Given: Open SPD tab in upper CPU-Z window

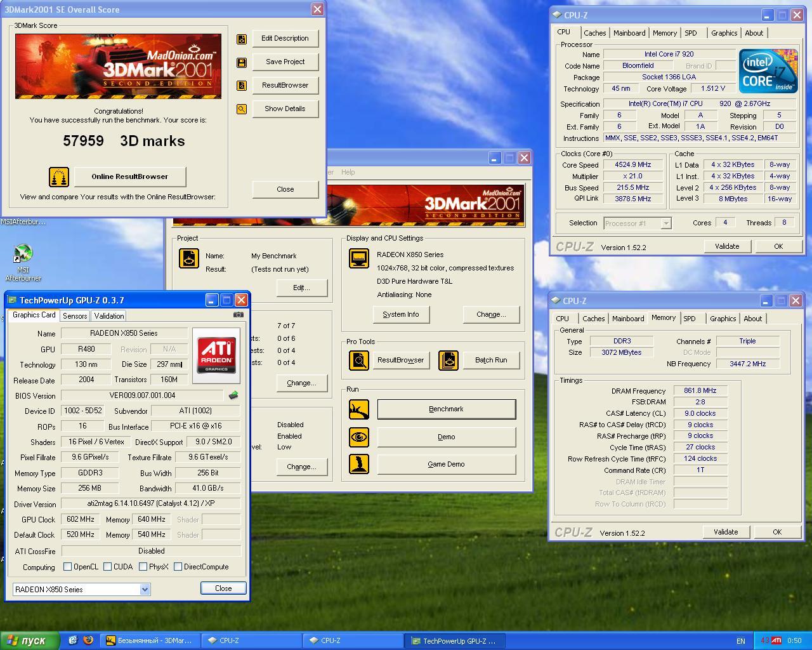Looking at the screenshot, I should pyautogui.click(x=691, y=33).
